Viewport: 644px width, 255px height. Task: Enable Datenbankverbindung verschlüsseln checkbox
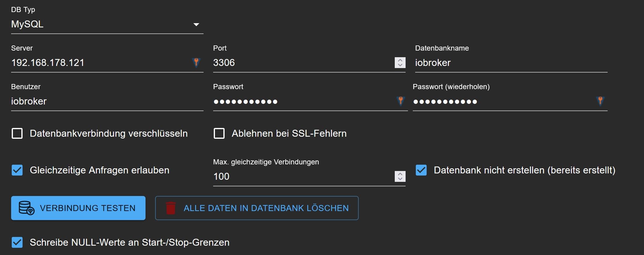point(17,133)
